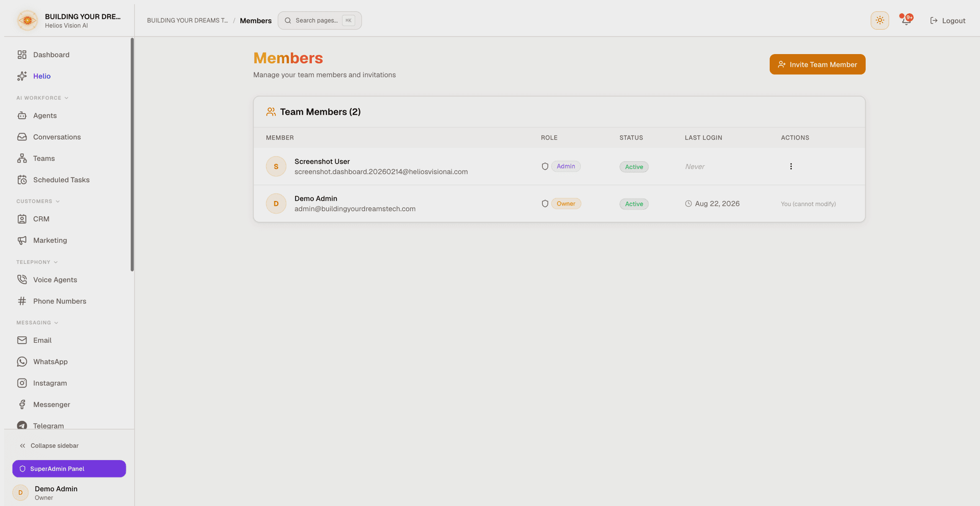980x506 pixels.
Task: Click Screenshot User's S avatar
Action: (276, 166)
